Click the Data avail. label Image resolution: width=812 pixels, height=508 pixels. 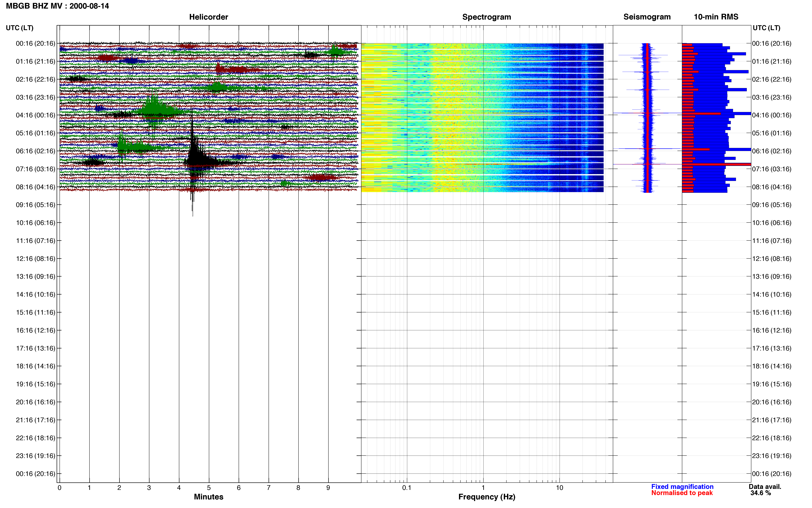765,486
